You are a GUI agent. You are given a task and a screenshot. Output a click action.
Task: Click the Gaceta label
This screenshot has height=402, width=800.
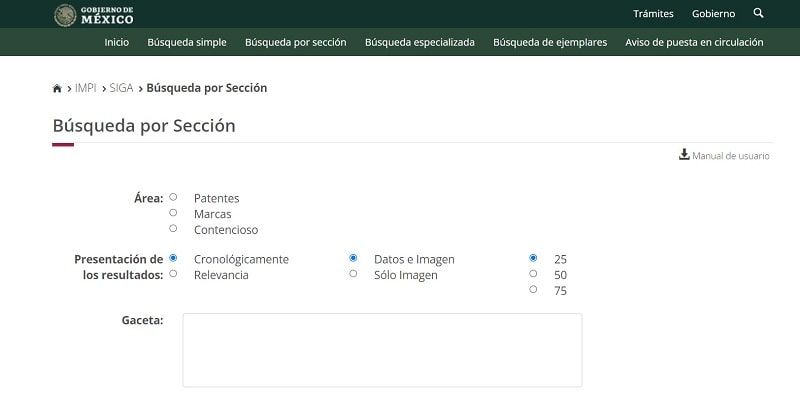(x=142, y=320)
